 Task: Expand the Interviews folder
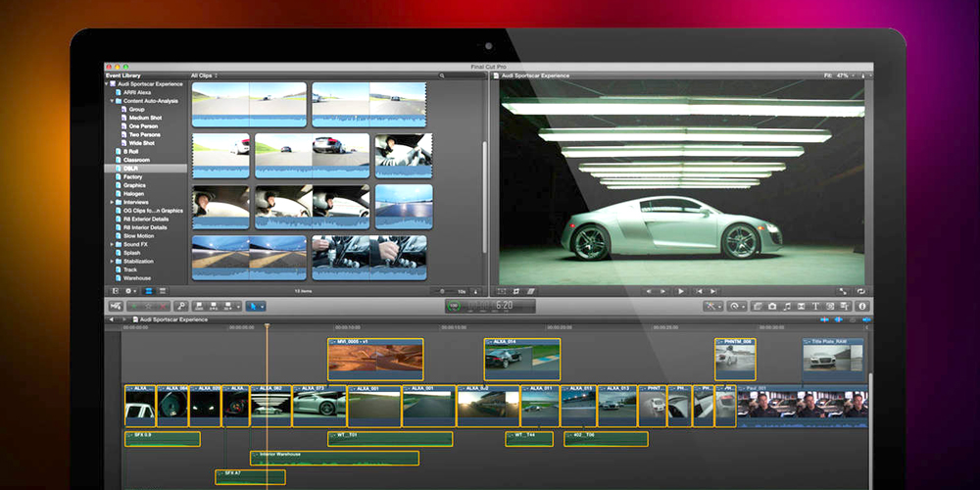[x=113, y=202]
